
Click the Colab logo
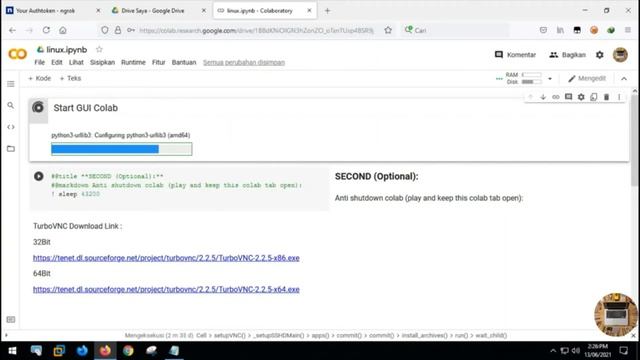click(18, 54)
